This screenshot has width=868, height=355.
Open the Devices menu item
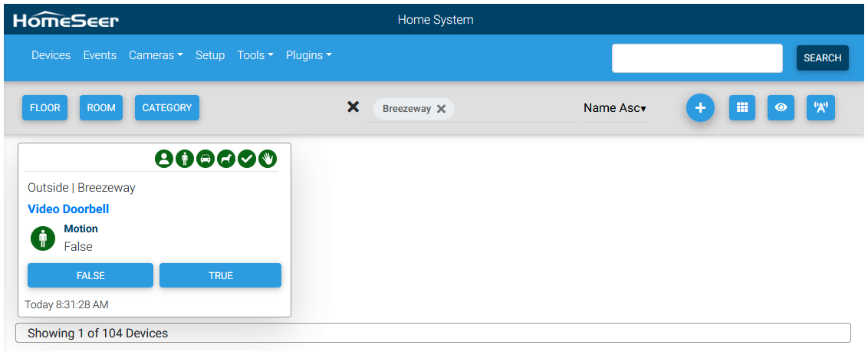51,55
